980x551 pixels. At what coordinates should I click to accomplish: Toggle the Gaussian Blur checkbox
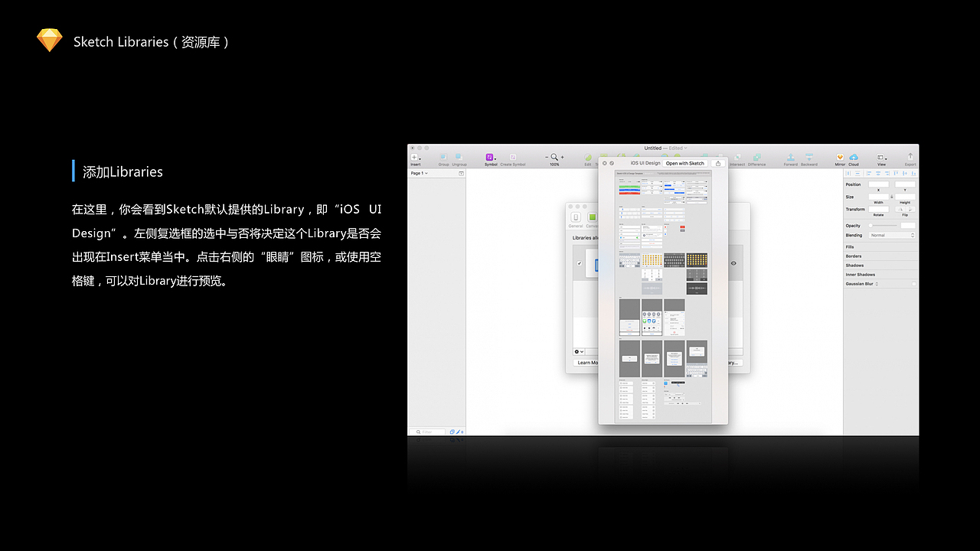[x=913, y=284]
